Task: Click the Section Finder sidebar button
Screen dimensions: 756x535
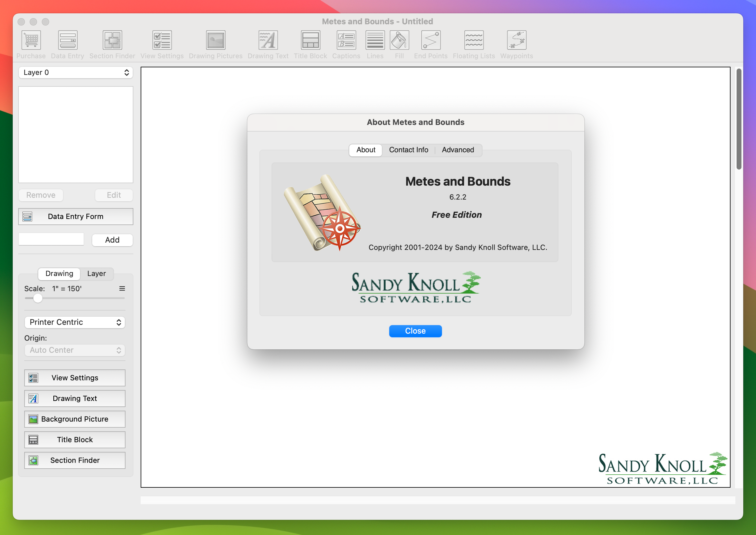Action: tap(75, 460)
